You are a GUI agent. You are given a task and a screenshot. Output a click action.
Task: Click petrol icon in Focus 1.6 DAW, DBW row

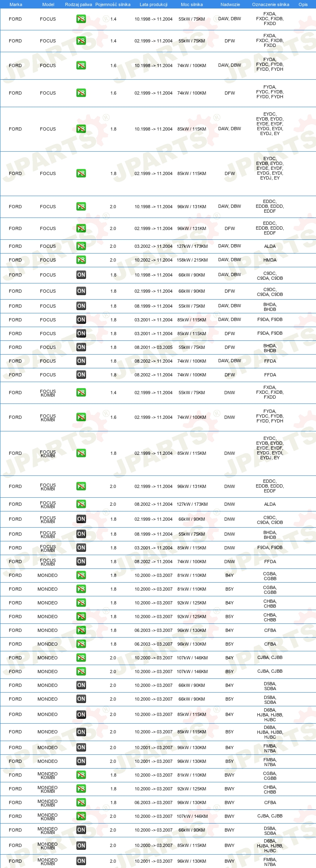[x=81, y=65]
